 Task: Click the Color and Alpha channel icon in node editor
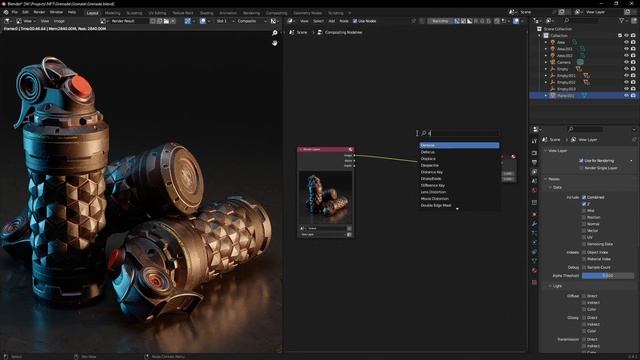[457, 21]
